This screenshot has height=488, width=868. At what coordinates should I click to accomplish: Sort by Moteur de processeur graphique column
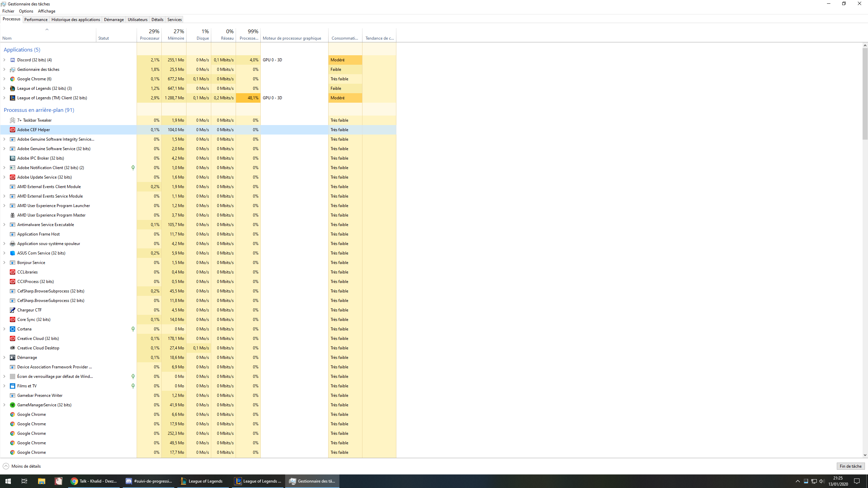[x=294, y=35]
